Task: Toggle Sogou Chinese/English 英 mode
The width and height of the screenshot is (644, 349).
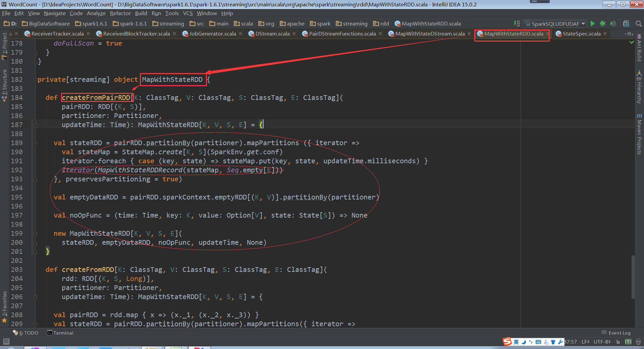Action: (516, 342)
